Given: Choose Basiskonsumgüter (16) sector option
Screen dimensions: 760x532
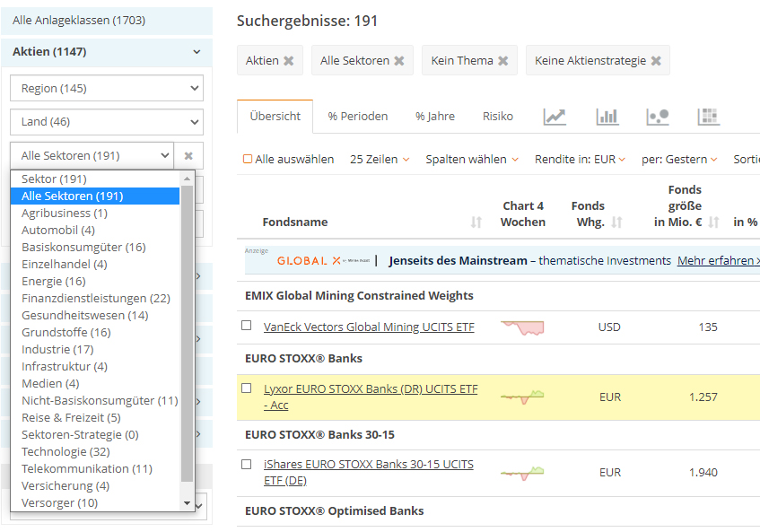Looking at the screenshot, I should (x=95, y=247).
